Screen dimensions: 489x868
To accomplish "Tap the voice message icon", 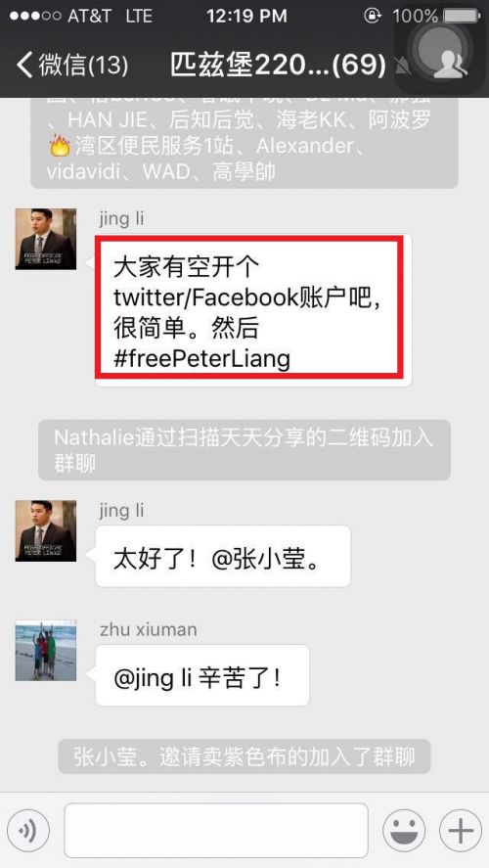I will point(28,831).
